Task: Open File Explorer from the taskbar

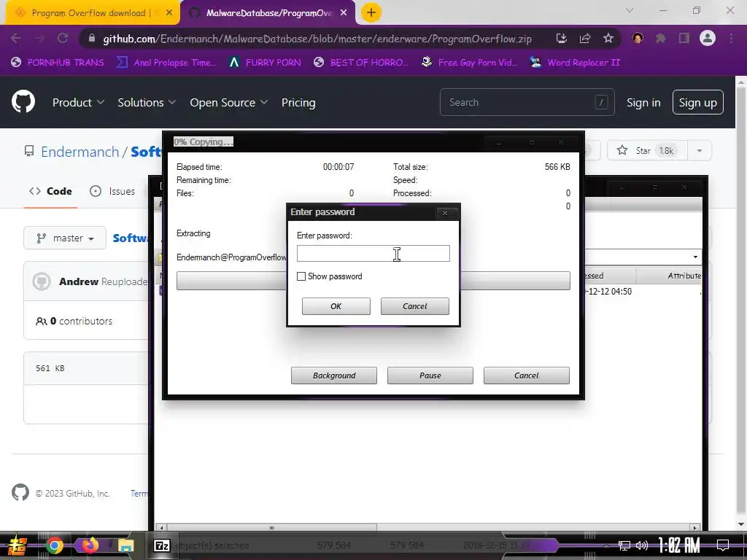Action: 125,545
